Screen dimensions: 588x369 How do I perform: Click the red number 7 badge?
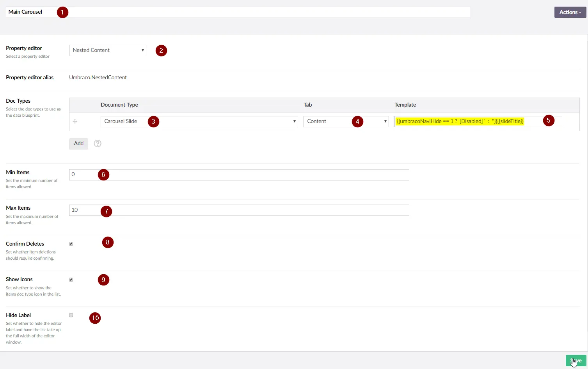click(106, 211)
